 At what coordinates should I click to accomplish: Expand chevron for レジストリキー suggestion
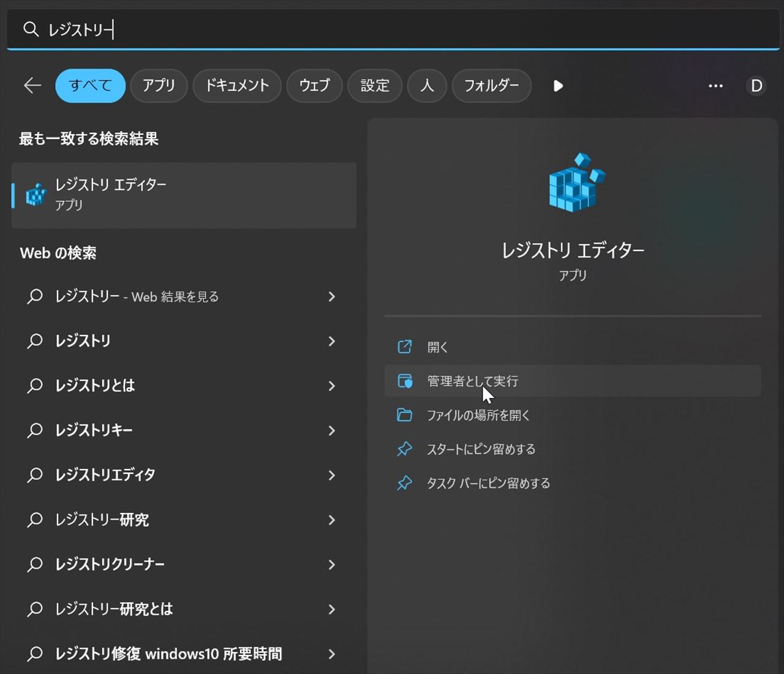(332, 430)
